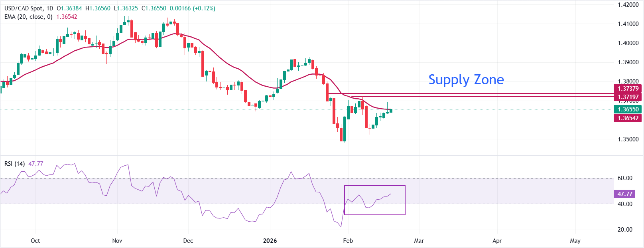Click the Feb label on time axis

point(348,241)
